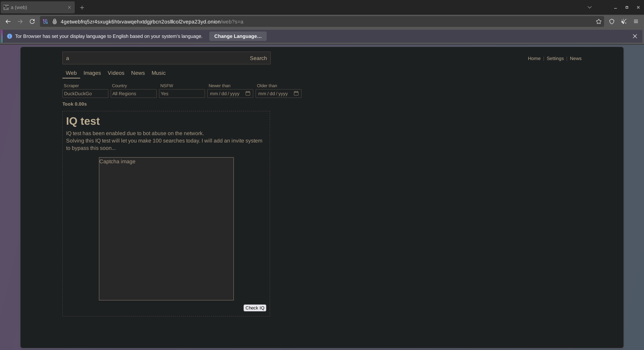Click the browser back arrow
The width and height of the screenshot is (644, 350).
point(8,21)
